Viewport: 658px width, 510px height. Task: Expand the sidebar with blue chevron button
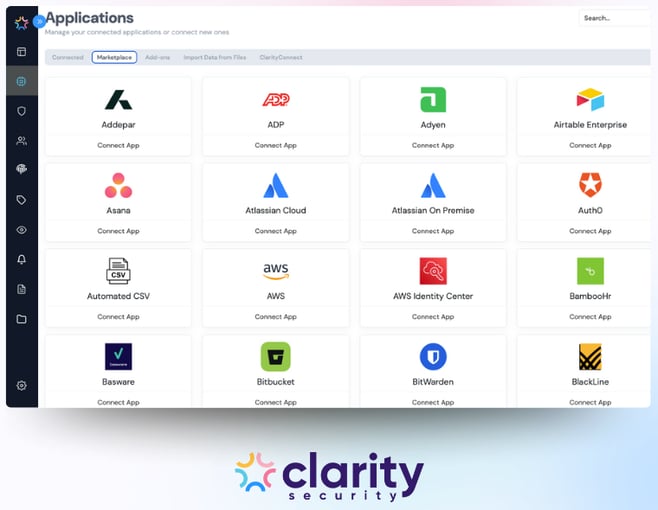[x=39, y=21]
